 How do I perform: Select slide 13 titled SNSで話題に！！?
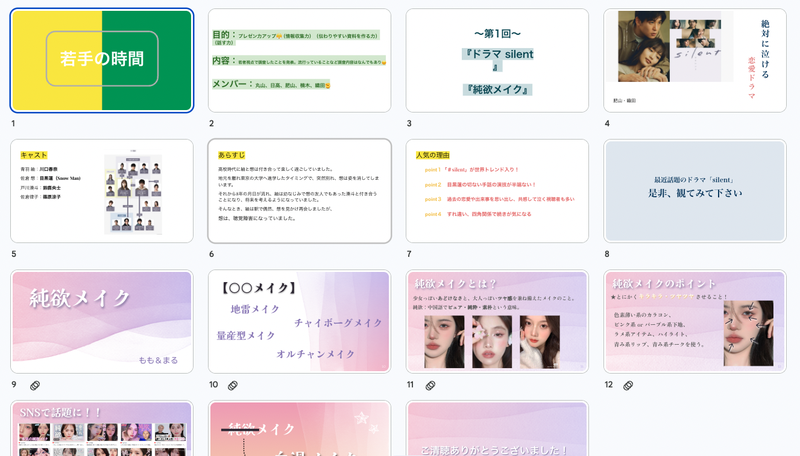tap(102, 428)
